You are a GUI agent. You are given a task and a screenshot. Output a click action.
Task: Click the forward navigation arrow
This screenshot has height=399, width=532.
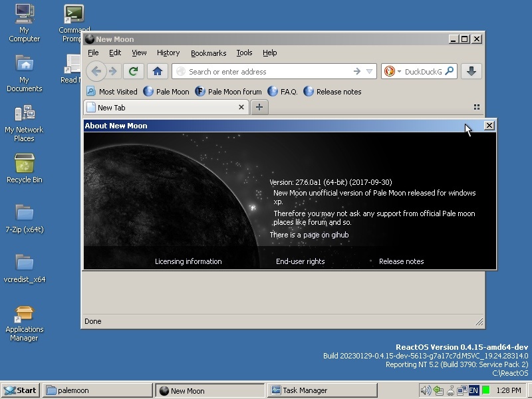tap(112, 71)
